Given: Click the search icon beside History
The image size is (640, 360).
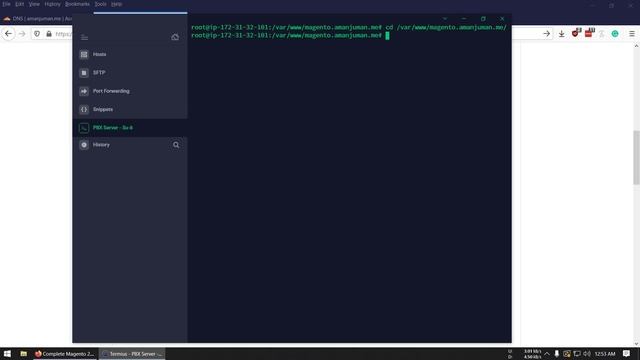Looking at the screenshot, I should [176, 145].
